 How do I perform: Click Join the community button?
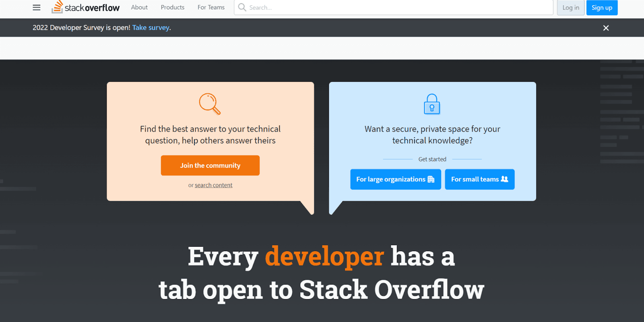coord(210,165)
